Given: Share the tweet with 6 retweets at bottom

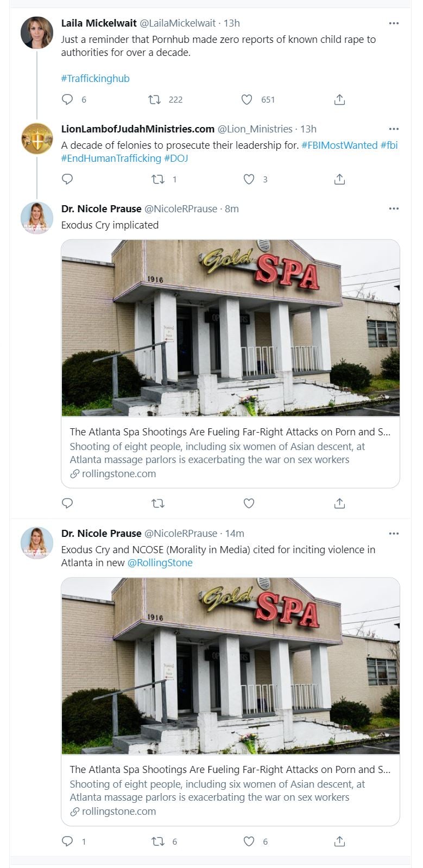Looking at the screenshot, I should coord(339,841).
